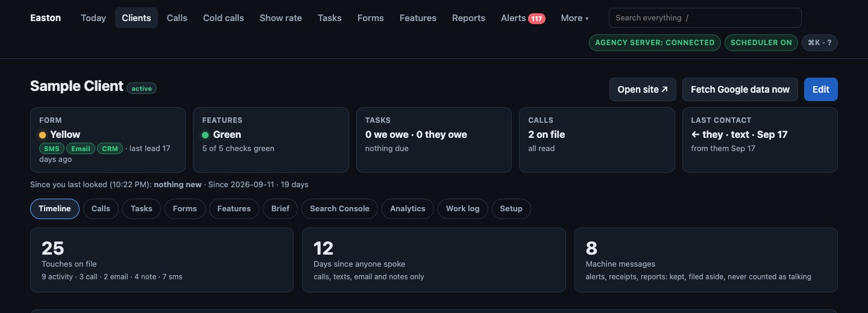Click the SMS tag
This screenshot has width=868, height=313.
(52, 149)
